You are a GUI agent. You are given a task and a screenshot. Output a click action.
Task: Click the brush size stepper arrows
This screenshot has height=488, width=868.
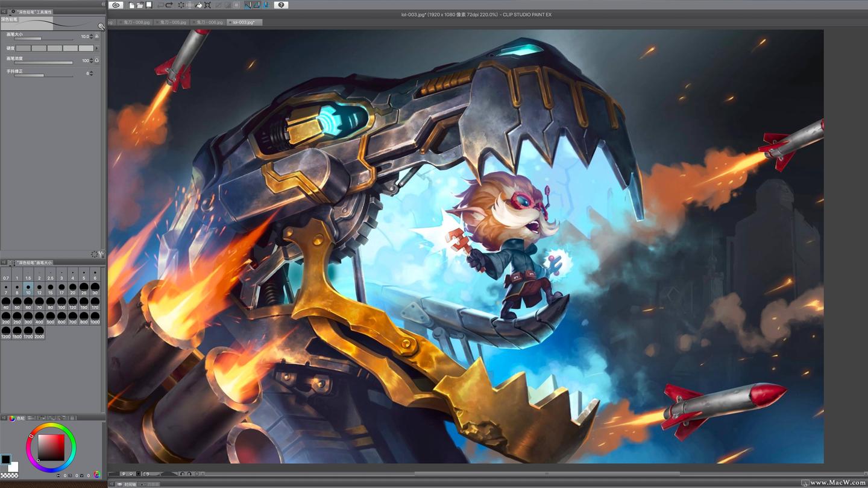(x=91, y=36)
